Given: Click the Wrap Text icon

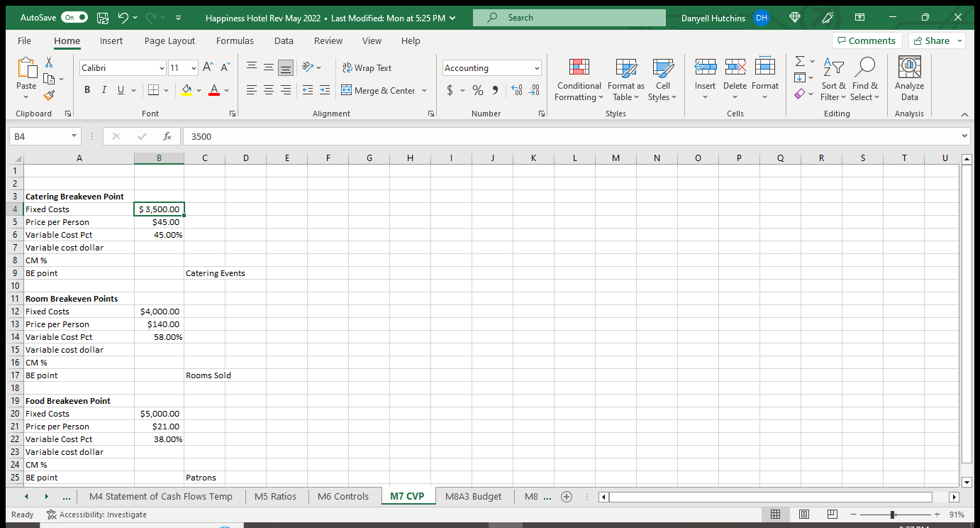Looking at the screenshot, I should coord(367,67).
